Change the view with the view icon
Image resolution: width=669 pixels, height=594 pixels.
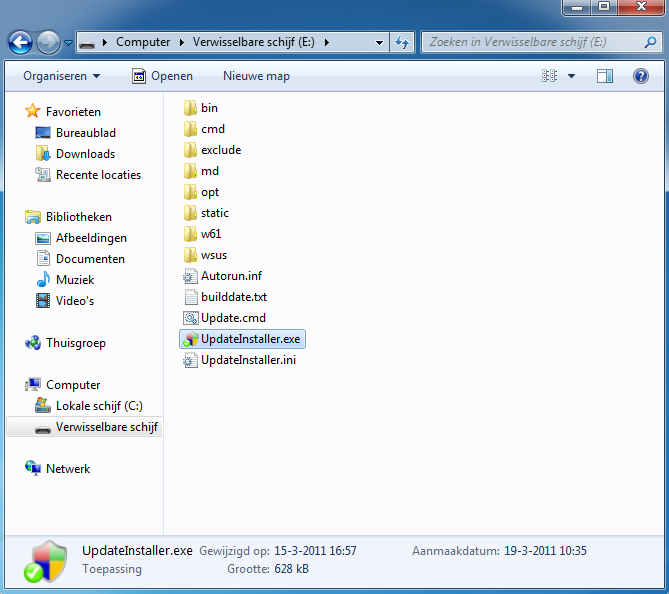point(550,76)
